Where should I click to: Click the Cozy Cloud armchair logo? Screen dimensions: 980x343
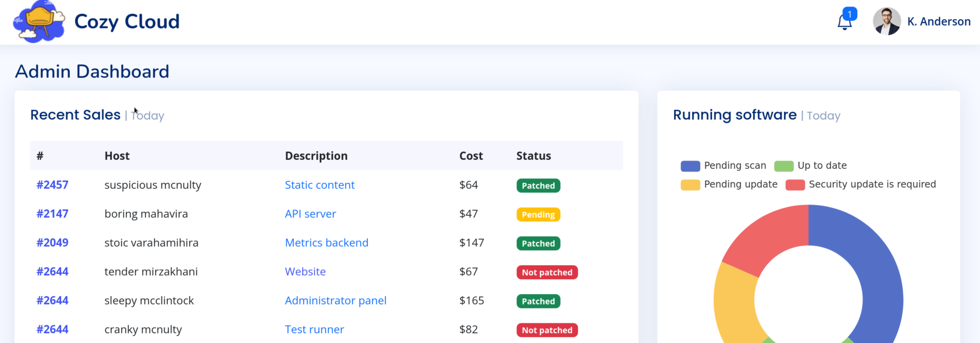(39, 22)
